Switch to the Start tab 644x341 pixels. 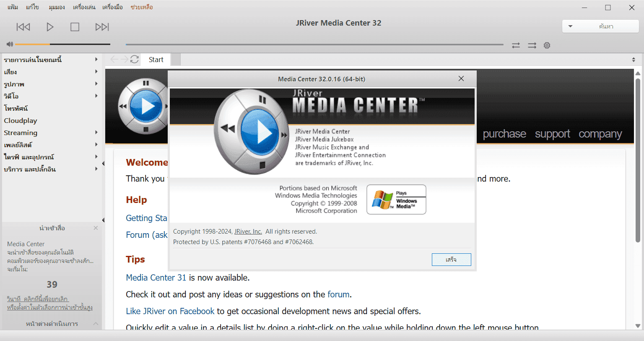click(x=156, y=60)
